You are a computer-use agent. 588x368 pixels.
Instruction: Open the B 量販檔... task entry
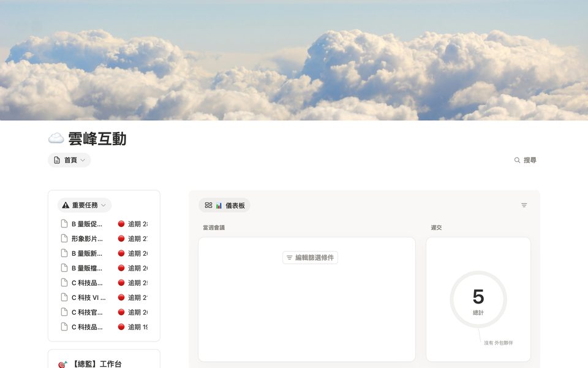104,268
